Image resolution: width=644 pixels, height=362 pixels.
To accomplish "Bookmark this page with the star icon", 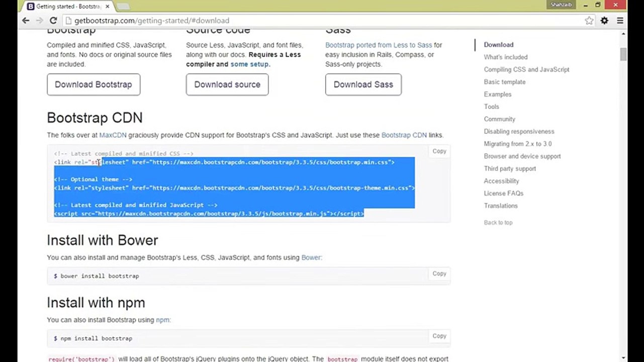I will pos(589,21).
